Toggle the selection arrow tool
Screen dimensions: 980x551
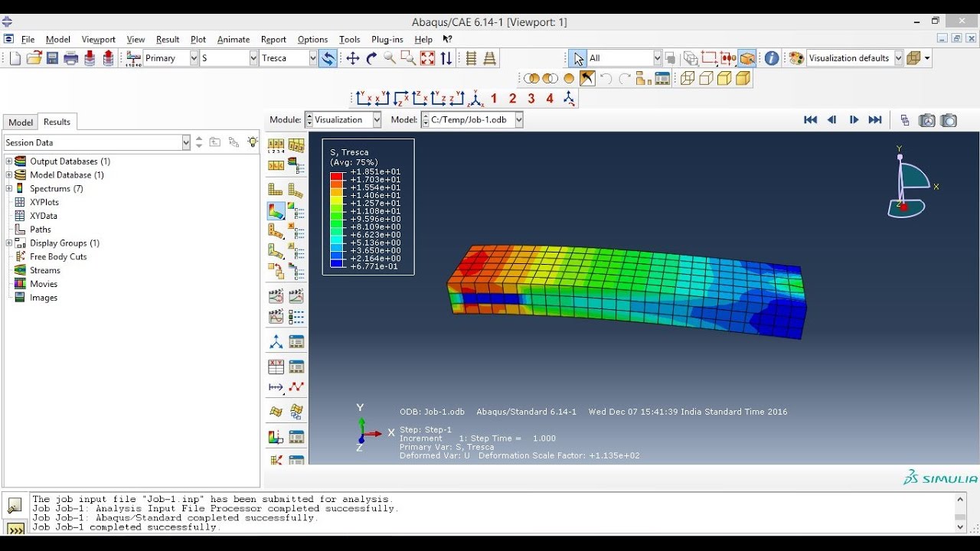pyautogui.click(x=578, y=58)
